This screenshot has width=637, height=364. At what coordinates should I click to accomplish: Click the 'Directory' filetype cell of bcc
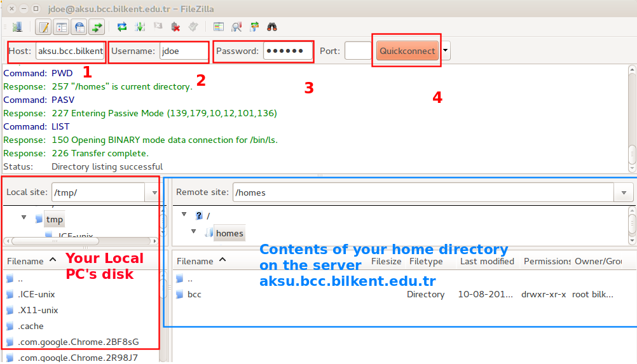426,294
